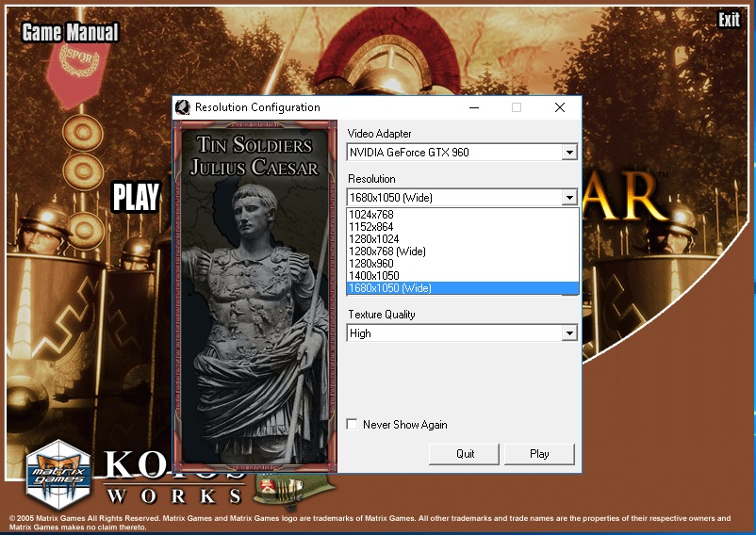Open the Texture Quality dropdown arrow

569,333
